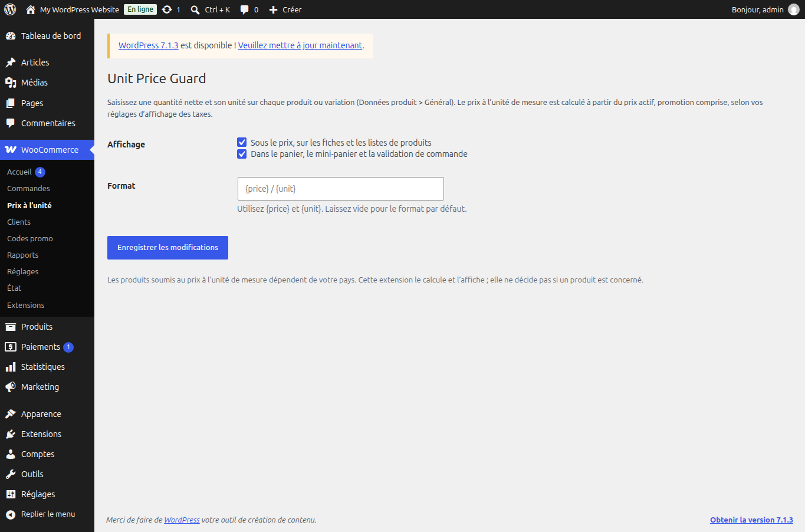This screenshot has height=532, width=805.
Task: Click the Médias icon in sidebar
Action: click(11, 83)
